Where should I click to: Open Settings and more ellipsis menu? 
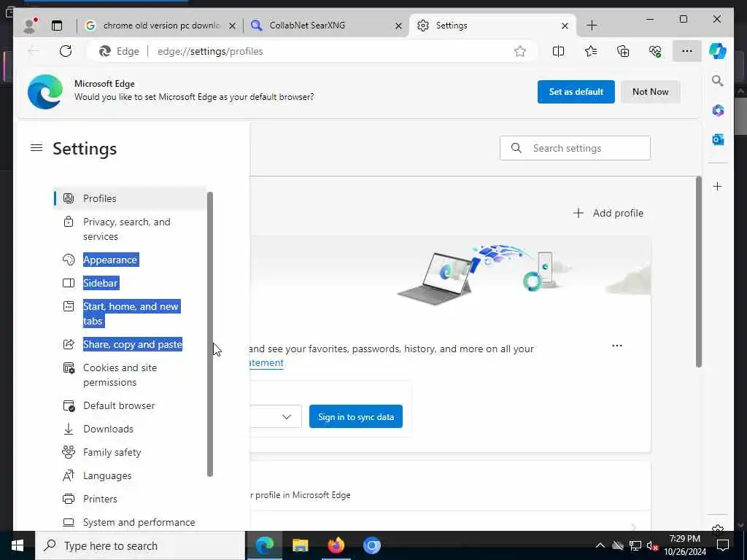pyautogui.click(x=686, y=51)
